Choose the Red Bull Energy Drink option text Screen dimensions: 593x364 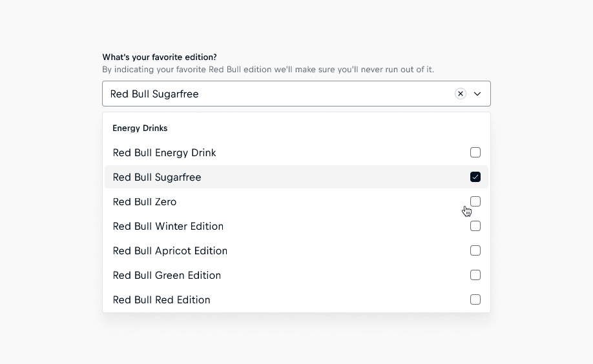point(165,153)
